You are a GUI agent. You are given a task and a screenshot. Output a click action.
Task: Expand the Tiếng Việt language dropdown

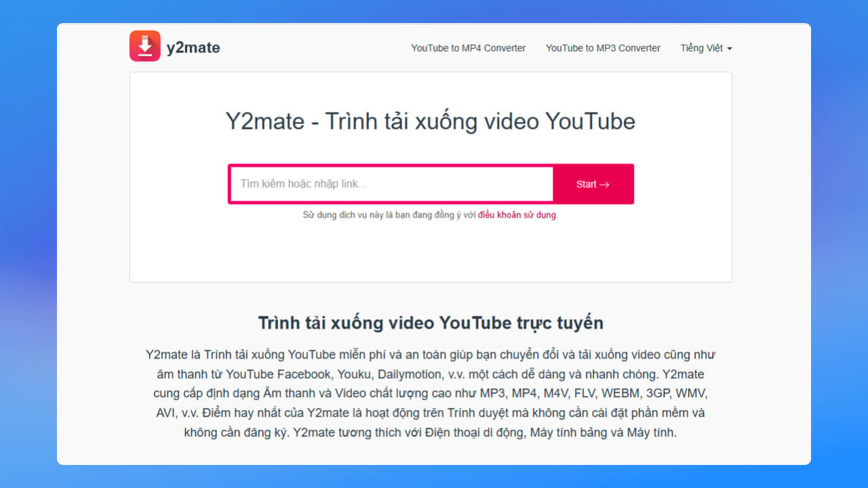pos(706,48)
